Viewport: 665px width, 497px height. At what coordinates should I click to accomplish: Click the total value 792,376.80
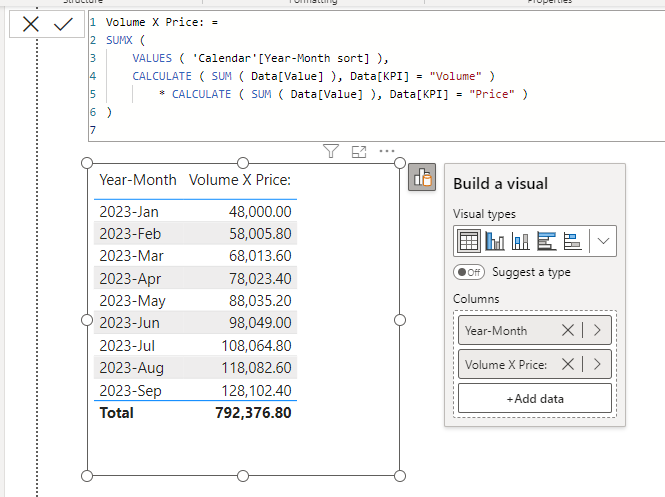(253, 413)
